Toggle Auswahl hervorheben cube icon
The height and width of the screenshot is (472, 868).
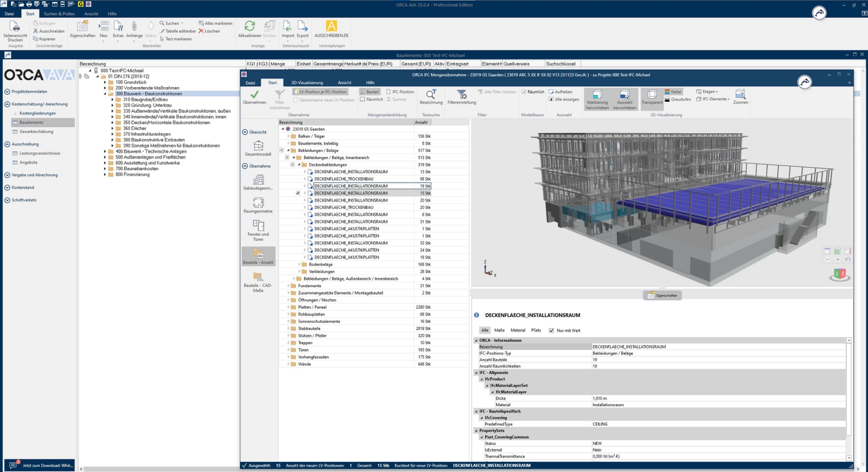coord(625,95)
